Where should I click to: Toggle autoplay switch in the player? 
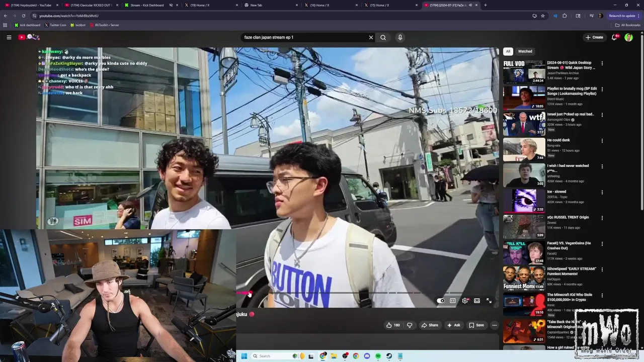[441, 301]
